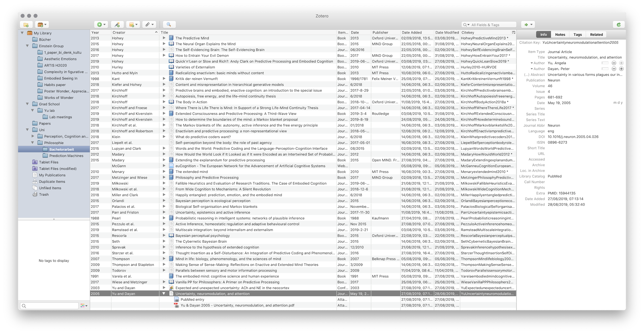The image size is (644, 334).
Task: Open the column picker icon in items header
Action: (x=513, y=32)
